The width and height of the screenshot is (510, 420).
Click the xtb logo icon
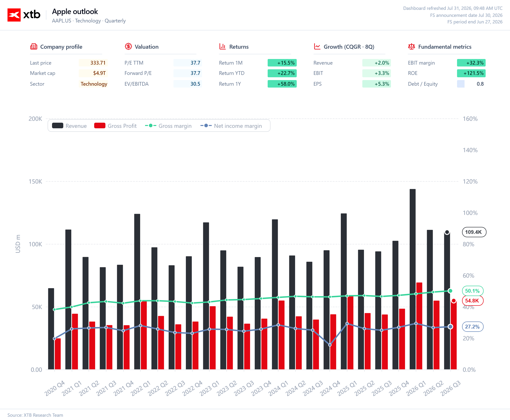point(14,15)
